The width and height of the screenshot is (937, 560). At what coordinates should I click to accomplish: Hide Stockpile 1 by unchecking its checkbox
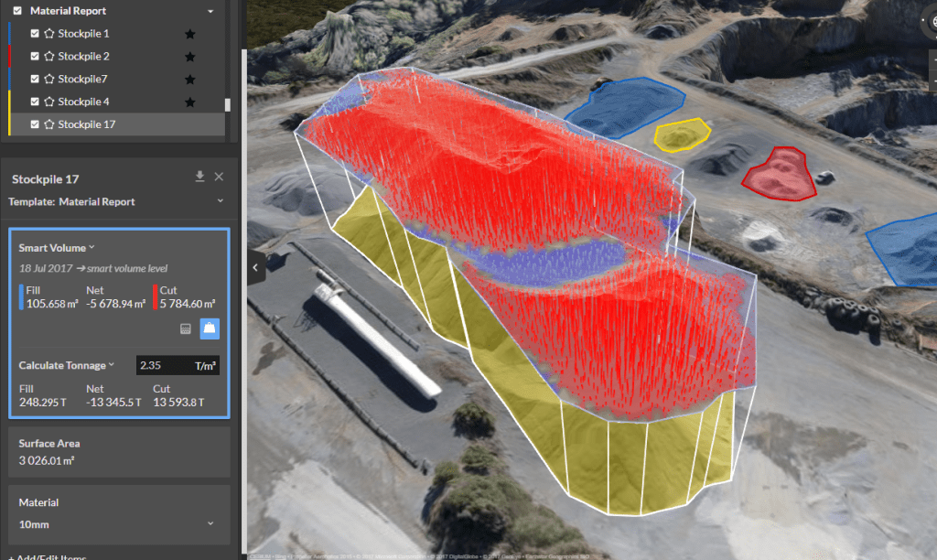35,33
